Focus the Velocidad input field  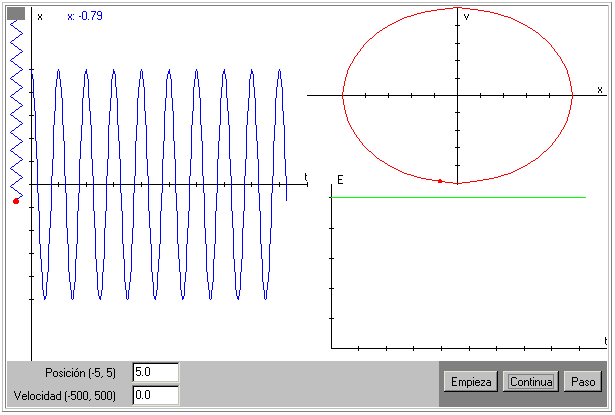(x=156, y=395)
